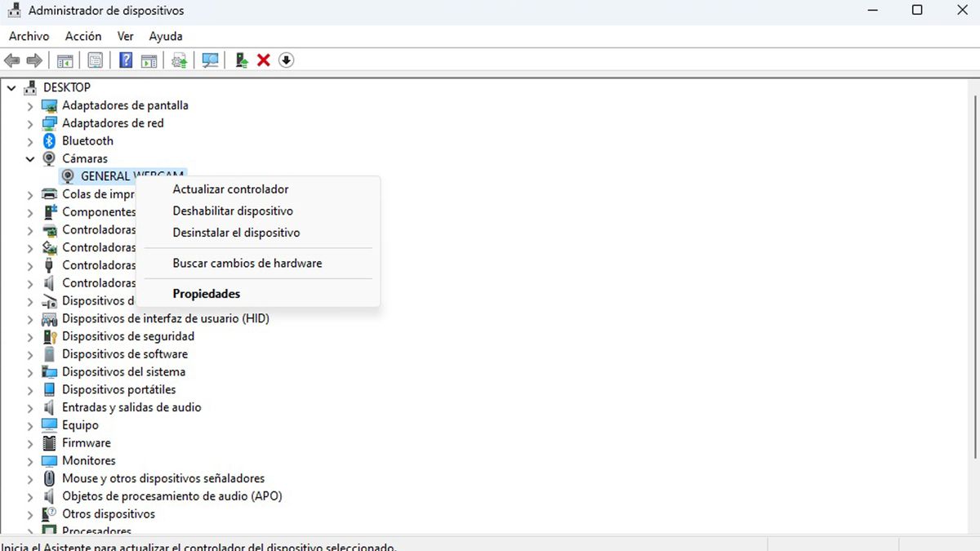Toggle the console tree visibility icon
The width and height of the screenshot is (980, 551).
click(65, 60)
